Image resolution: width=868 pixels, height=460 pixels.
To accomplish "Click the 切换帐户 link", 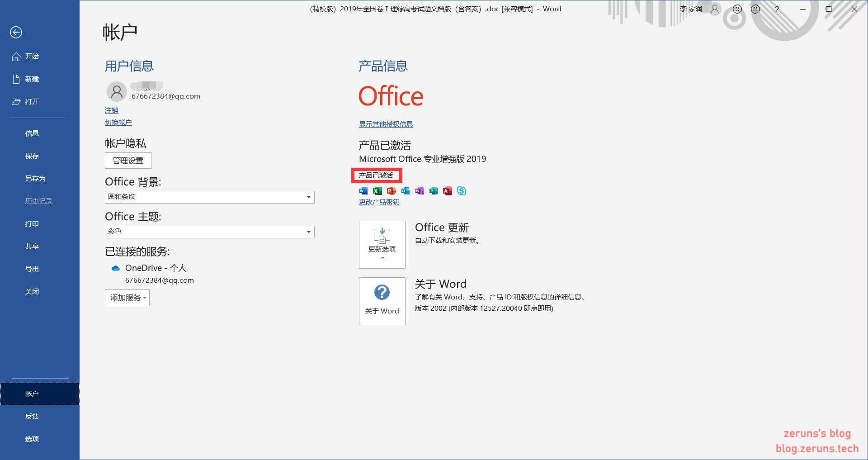I will 118,123.
